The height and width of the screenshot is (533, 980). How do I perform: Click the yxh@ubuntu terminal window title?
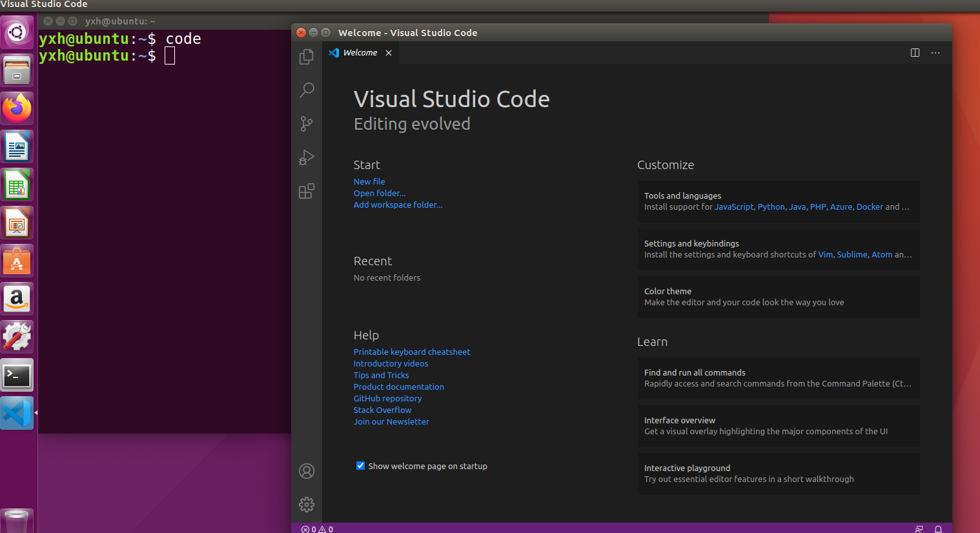[120, 21]
